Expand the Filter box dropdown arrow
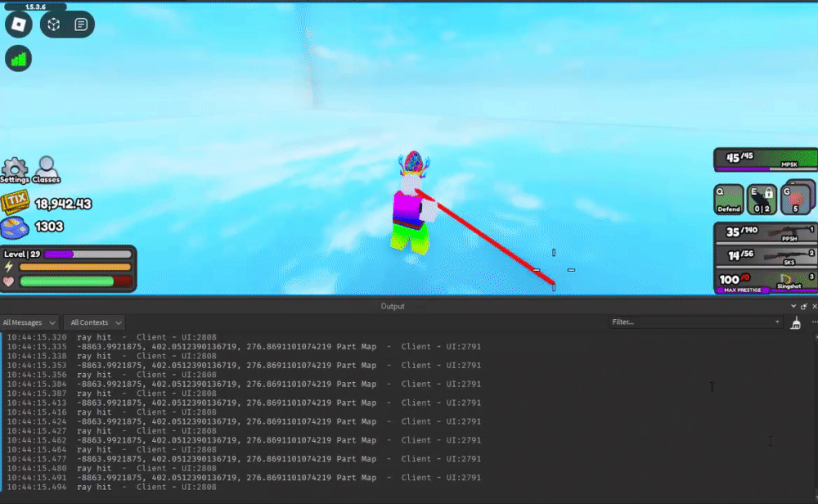Image resolution: width=818 pixels, height=504 pixels. click(777, 322)
